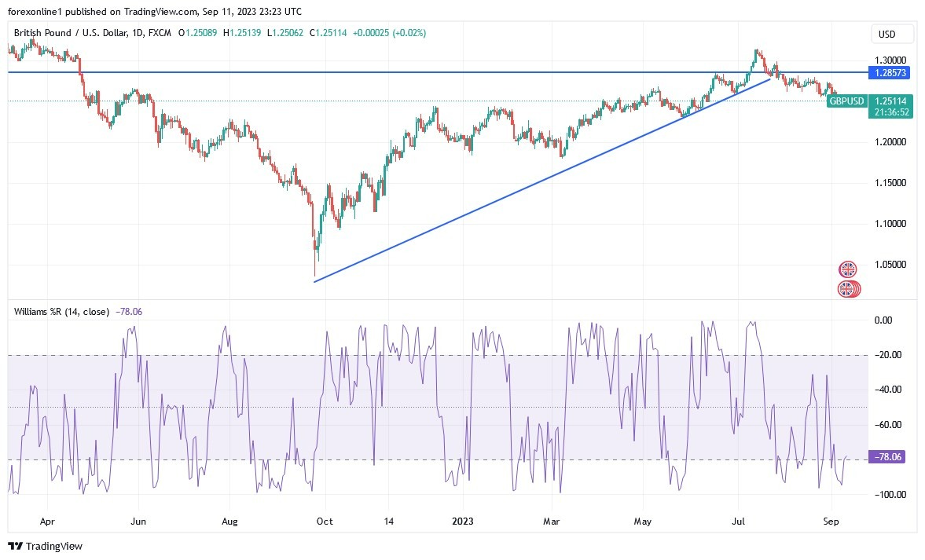This screenshot has height=560, width=925.
Task: Select the blue horizontal resistance line
Action: [438, 72]
